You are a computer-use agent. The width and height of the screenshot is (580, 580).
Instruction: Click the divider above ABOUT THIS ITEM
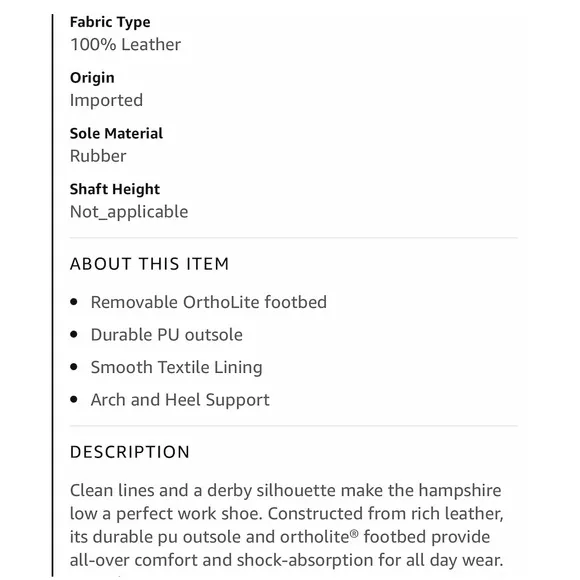tap(294, 238)
